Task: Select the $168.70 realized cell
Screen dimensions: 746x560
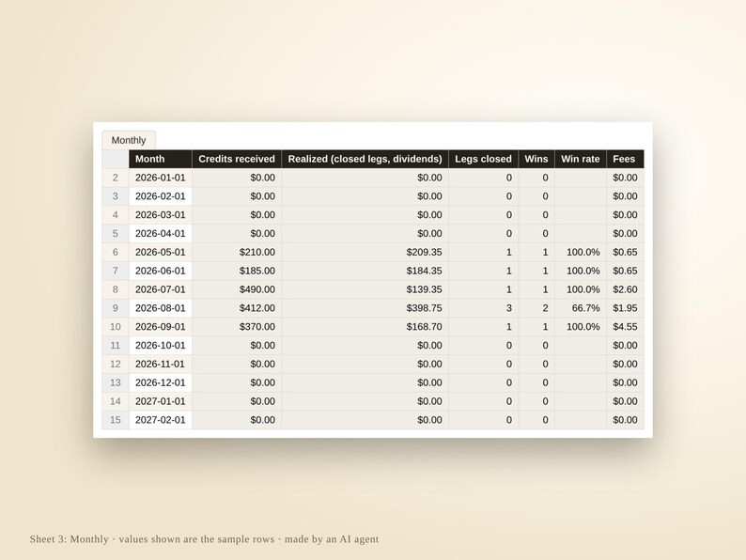Action: click(365, 327)
